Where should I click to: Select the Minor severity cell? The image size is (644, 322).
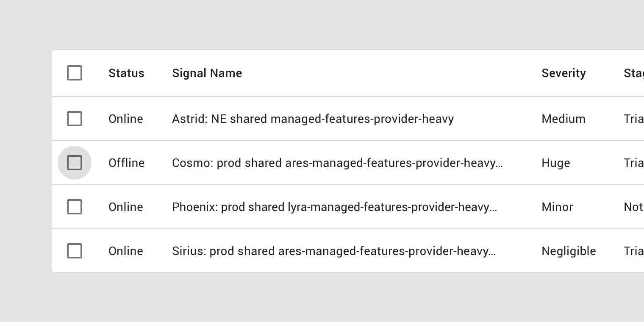(557, 207)
